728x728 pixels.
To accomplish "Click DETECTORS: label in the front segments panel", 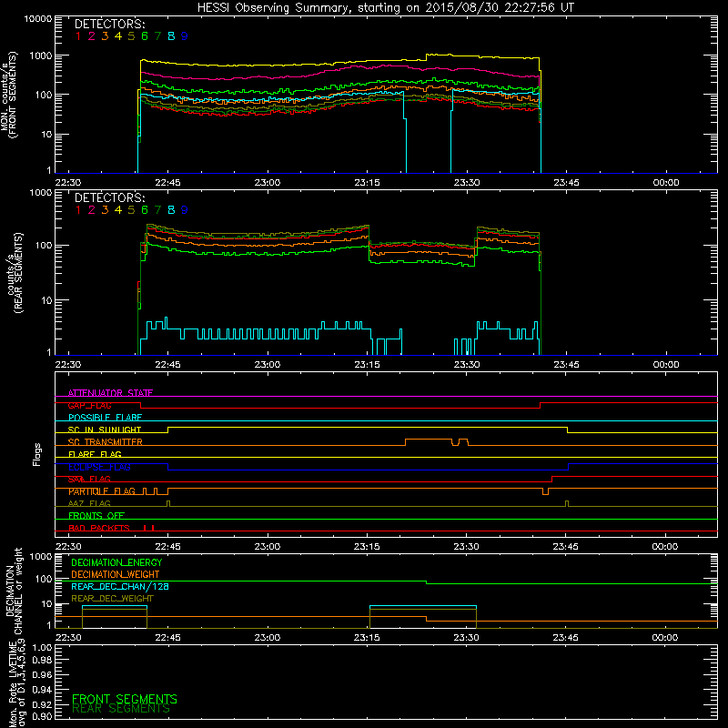I will (109, 24).
